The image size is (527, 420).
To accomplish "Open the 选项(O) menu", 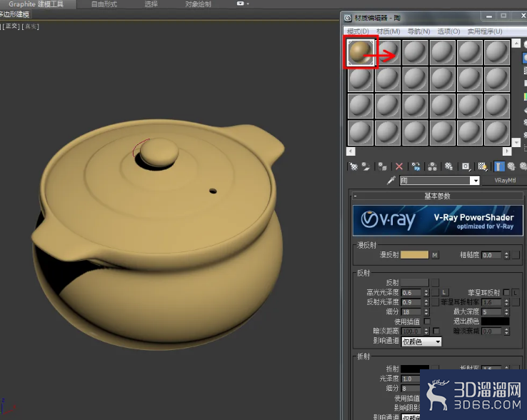I will click(448, 31).
